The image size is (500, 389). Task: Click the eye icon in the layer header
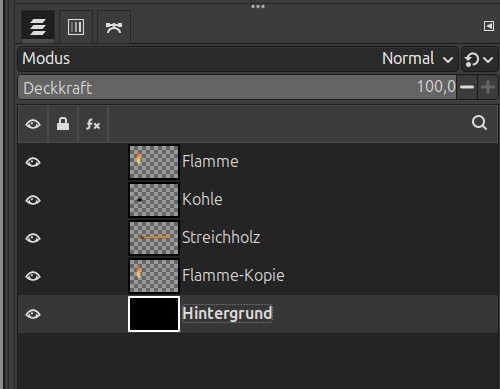33,124
